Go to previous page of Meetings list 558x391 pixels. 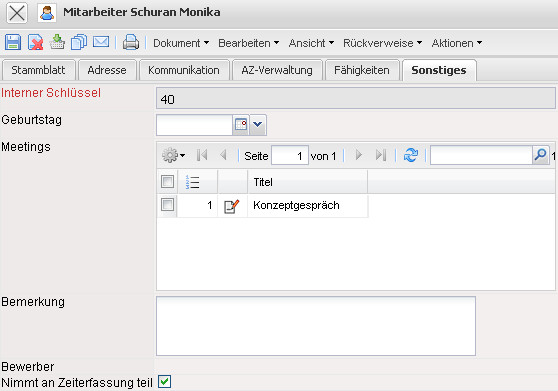[223, 155]
